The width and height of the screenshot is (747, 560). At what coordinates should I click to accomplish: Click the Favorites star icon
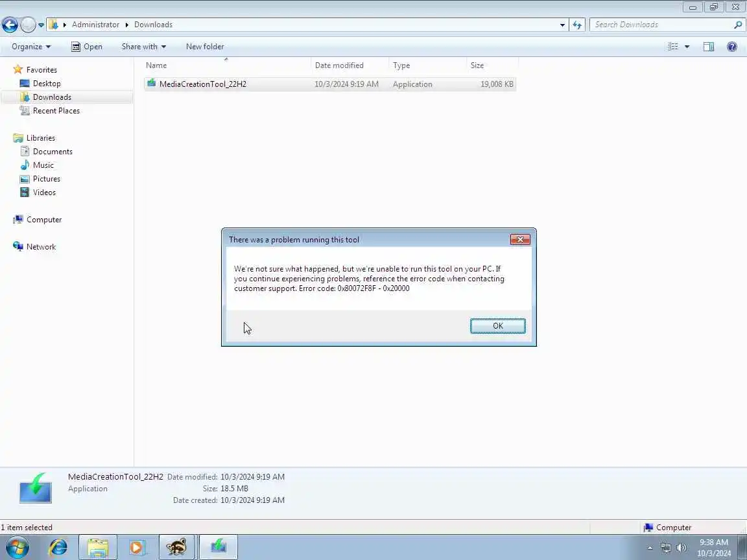point(18,69)
